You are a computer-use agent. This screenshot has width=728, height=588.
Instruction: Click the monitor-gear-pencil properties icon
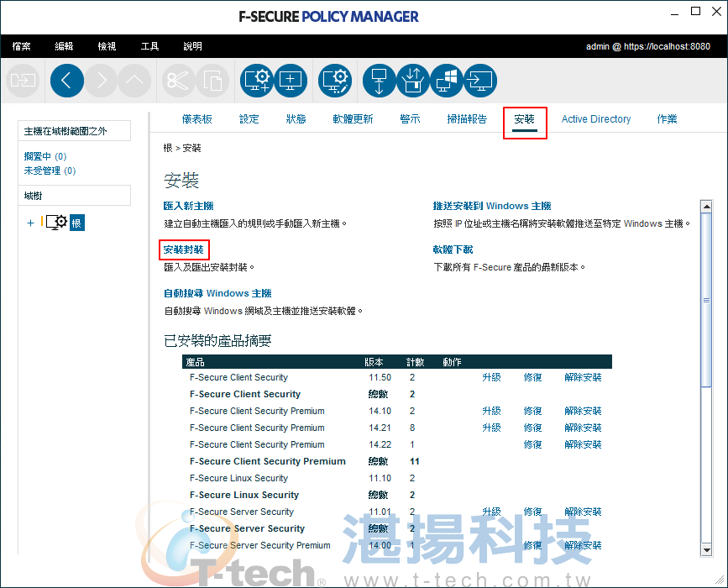(x=335, y=81)
